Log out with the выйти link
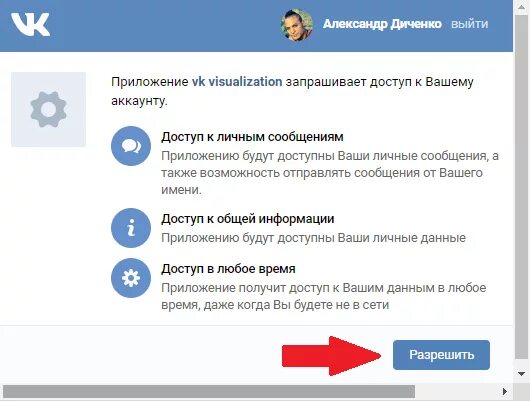Image resolution: width=530 pixels, height=403 pixels. click(x=470, y=24)
